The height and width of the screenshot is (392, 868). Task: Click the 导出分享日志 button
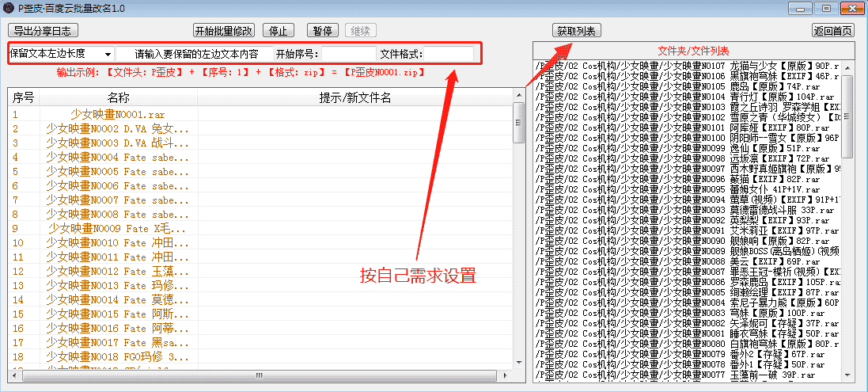click(43, 31)
